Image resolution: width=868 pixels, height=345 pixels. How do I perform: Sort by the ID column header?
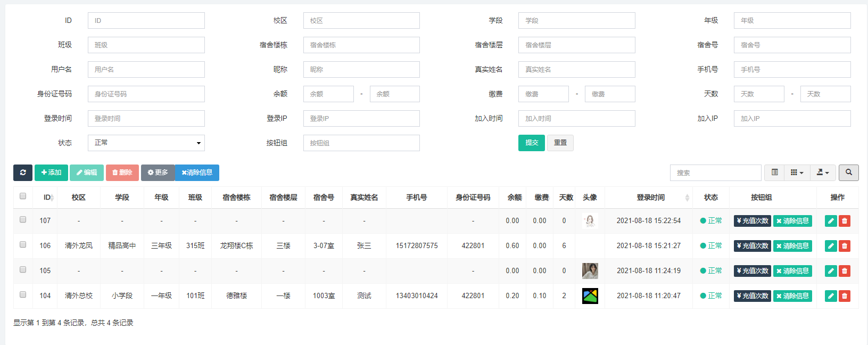[x=47, y=198]
